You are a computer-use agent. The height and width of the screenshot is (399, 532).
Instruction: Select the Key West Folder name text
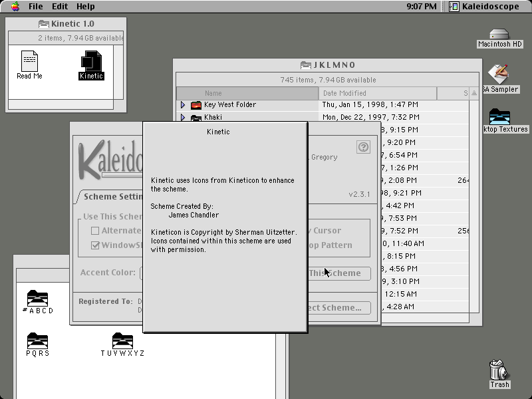tap(230, 105)
